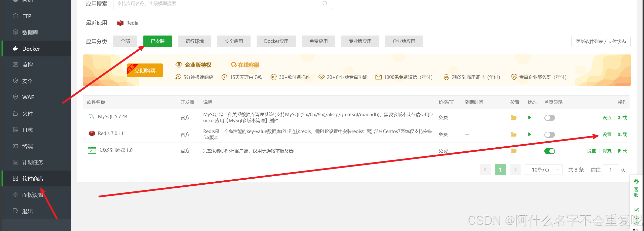The height and width of the screenshot is (231, 644).
Task: Click the files (文件) folder icon
Action: point(15,113)
